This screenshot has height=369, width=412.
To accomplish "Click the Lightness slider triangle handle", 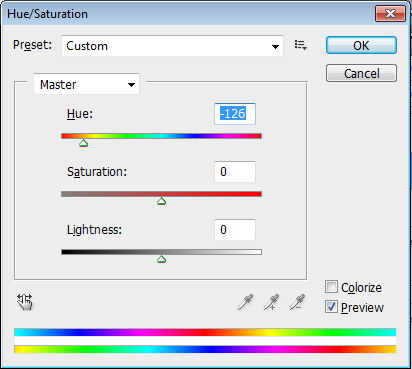I will [x=161, y=259].
